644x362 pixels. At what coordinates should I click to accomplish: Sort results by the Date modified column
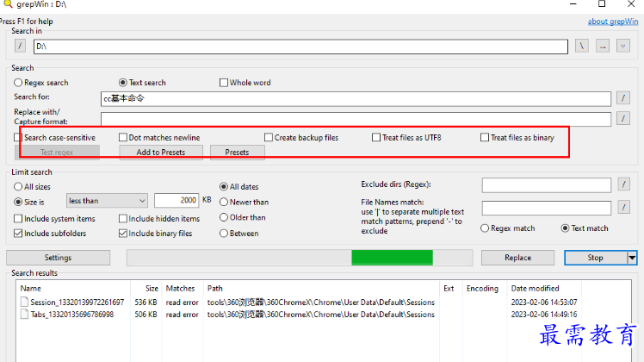[x=535, y=289]
